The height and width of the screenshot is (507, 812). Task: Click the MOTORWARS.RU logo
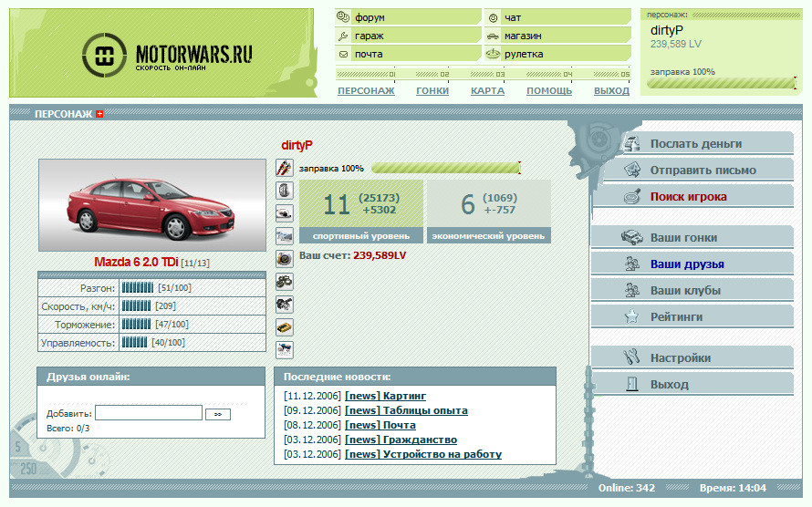point(167,56)
